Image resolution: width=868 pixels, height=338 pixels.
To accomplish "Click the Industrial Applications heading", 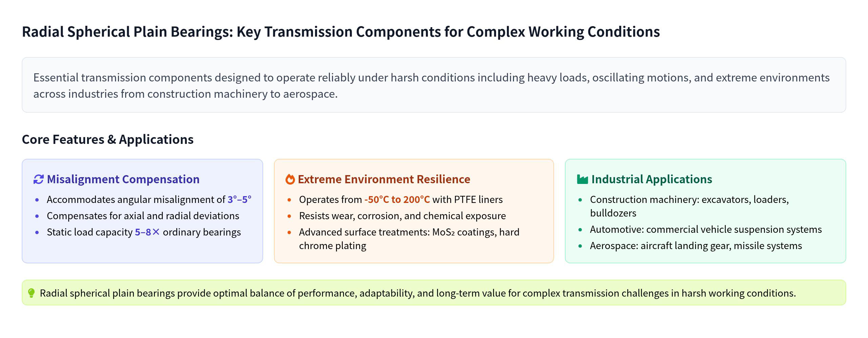I will pyautogui.click(x=651, y=179).
